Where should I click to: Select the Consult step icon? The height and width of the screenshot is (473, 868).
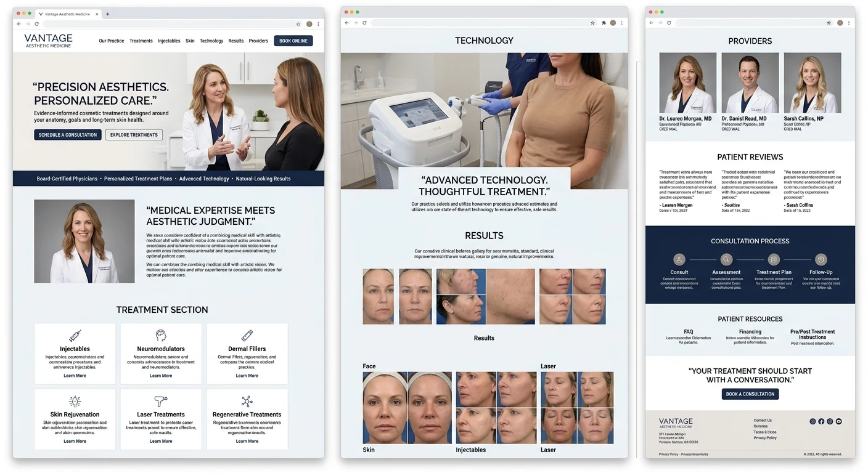point(679,259)
